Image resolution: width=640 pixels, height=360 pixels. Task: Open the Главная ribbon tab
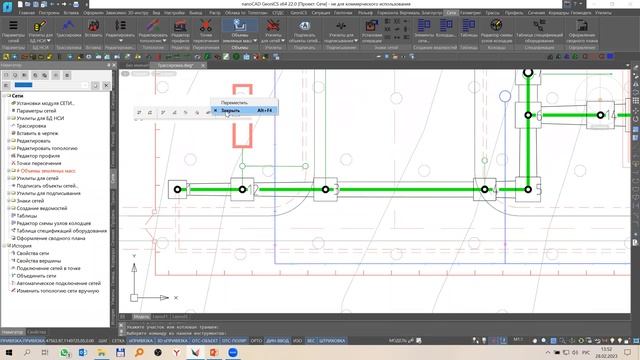pos(27,13)
